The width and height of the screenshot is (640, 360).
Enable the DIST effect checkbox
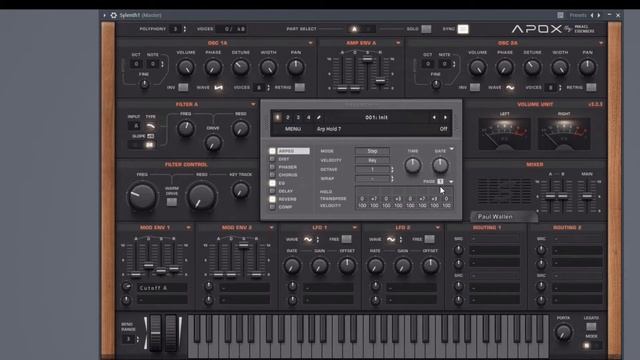(272, 159)
